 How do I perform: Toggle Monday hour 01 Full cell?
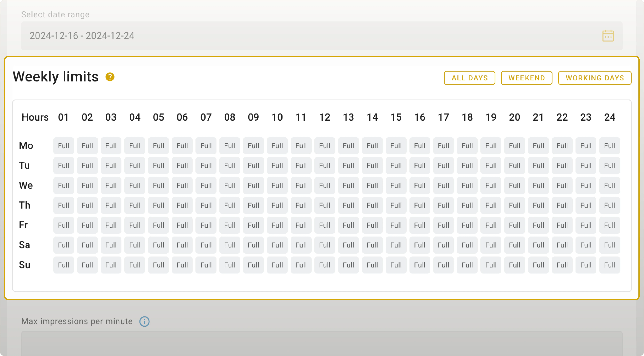(x=64, y=146)
